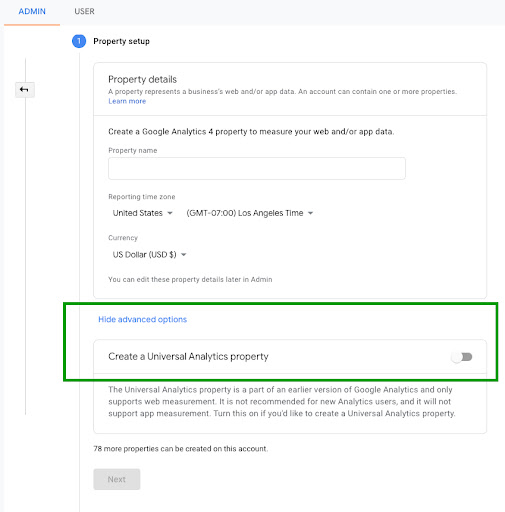The height and width of the screenshot is (512, 505).
Task: Click Hide advanced options link
Action: coord(142,319)
